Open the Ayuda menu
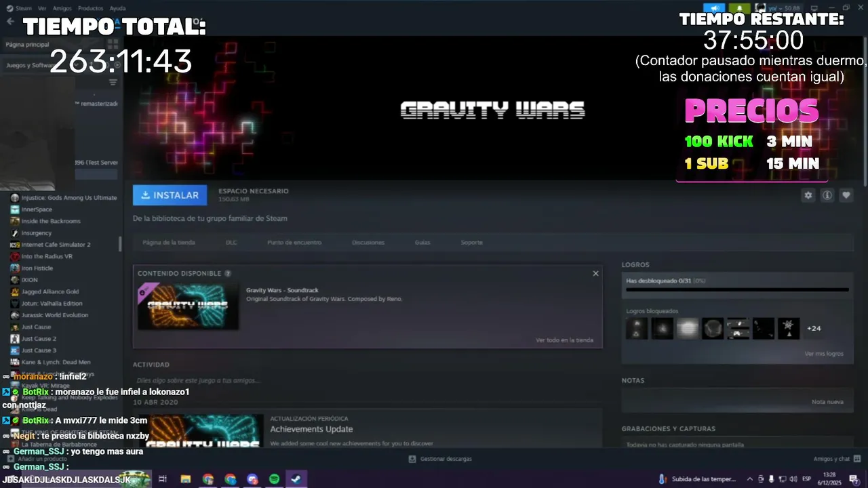868x488 pixels. 117,8
